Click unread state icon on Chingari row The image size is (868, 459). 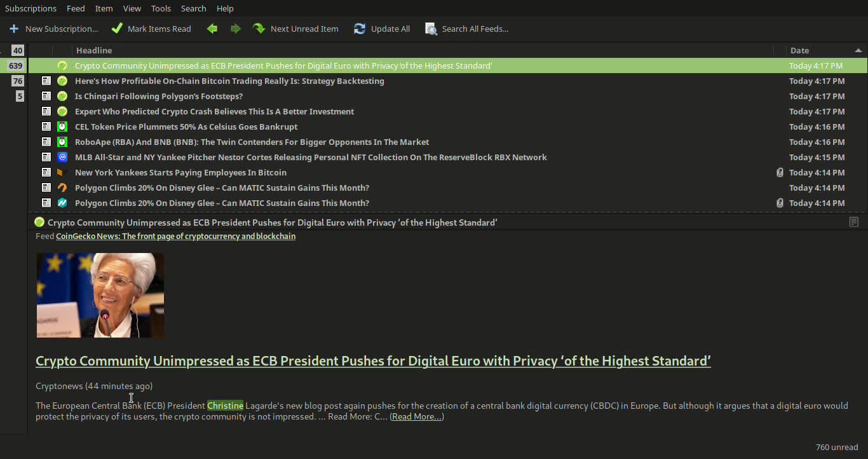(x=46, y=96)
